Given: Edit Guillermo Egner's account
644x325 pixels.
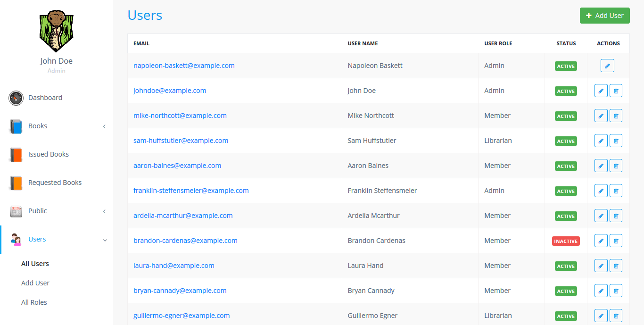Looking at the screenshot, I should click(601, 316).
